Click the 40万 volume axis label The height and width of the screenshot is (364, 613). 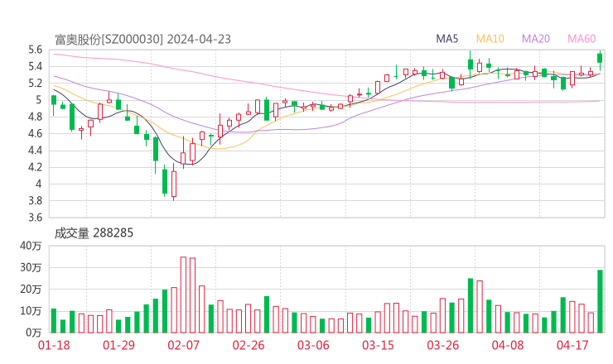pyautogui.click(x=31, y=246)
